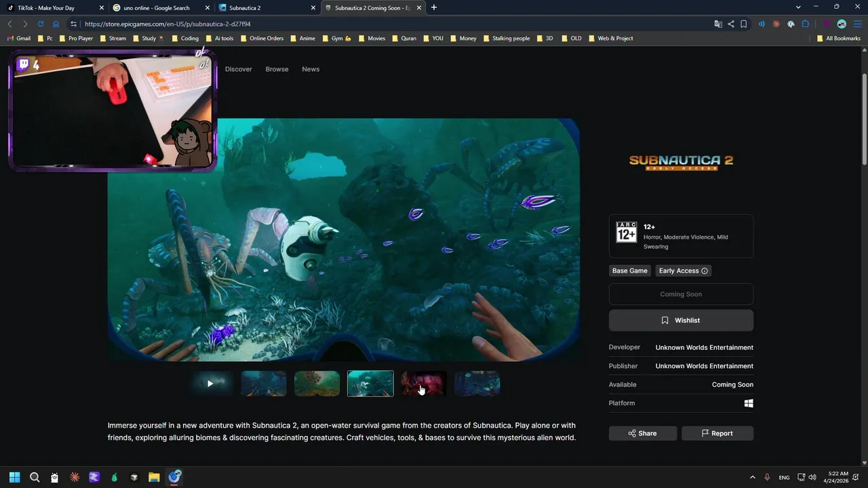Click the forward navigation arrow
The width and height of the screenshot is (868, 488).
(25, 24)
